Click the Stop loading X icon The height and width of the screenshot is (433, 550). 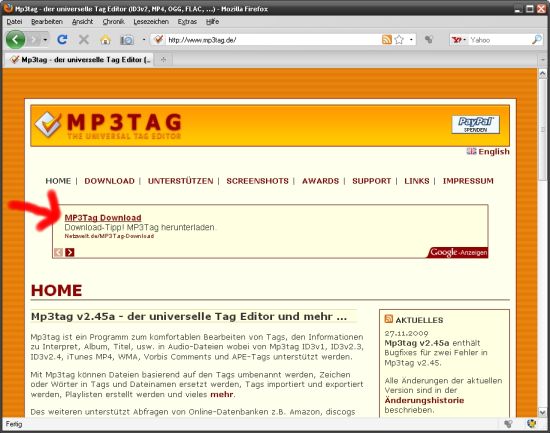pyautogui.click(x=83, y=40)
